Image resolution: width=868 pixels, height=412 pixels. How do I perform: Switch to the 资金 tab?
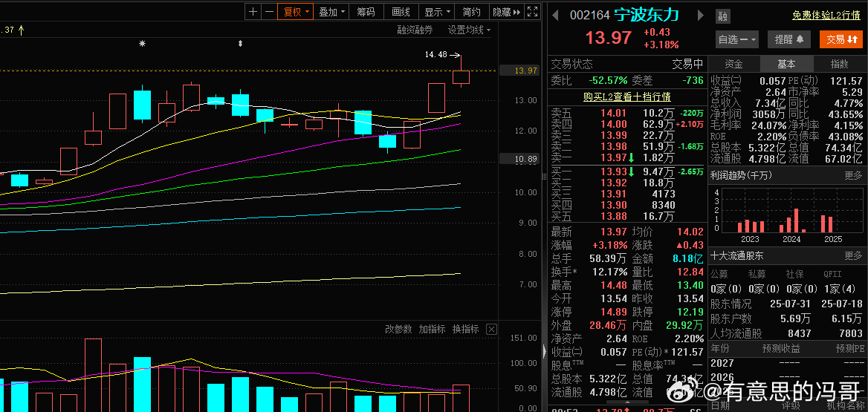(x=733, y=64)
